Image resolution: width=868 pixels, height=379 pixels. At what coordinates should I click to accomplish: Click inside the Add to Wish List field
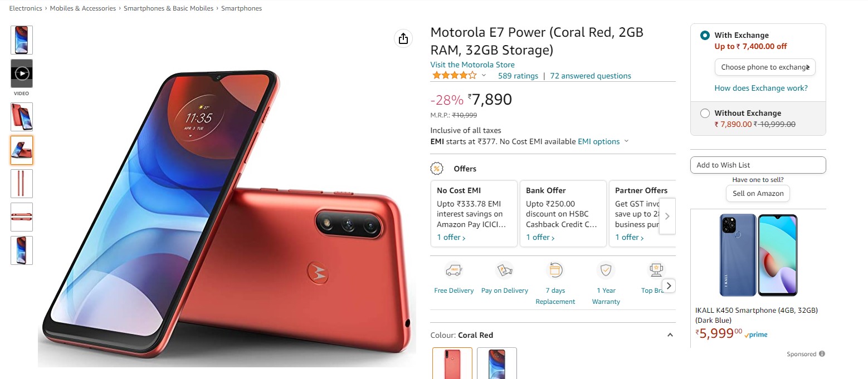click(x=758, y=165)
